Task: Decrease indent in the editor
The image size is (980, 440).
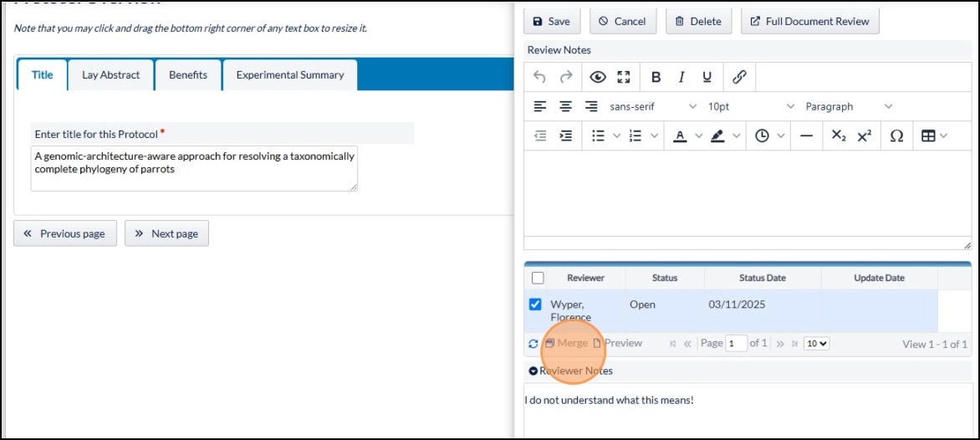Action: click(540, 136)
